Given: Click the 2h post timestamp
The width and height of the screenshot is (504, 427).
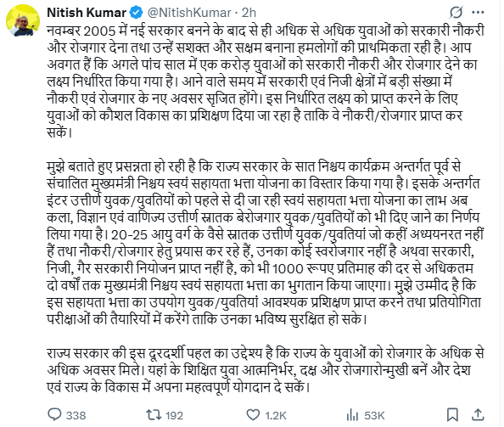Looking at the screenshot, I should point(249,13).
